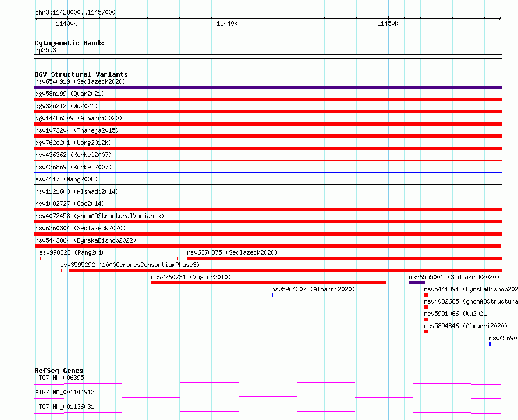The width and height of the screenshot is (518, 420).
Task: Click the ATG7|NM_001144912 transcript label
Action: click(65, 392)
